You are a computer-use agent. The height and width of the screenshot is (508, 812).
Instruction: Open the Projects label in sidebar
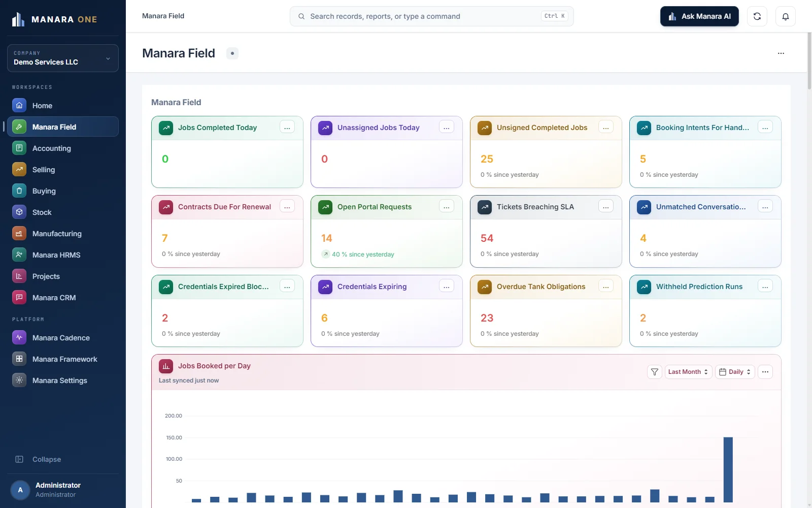[x=46, y=276]
